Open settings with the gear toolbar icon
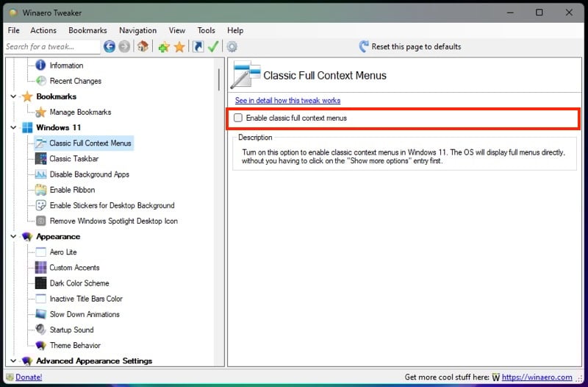 pyautogui.click(x=232, y=47)
